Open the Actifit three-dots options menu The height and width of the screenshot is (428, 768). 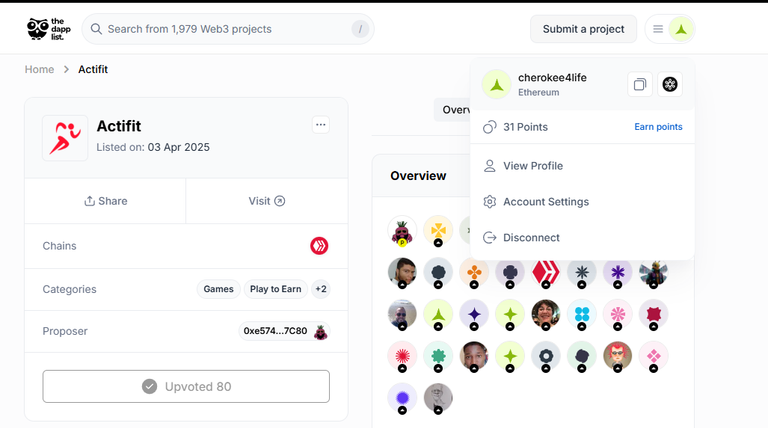coord(321,125)
